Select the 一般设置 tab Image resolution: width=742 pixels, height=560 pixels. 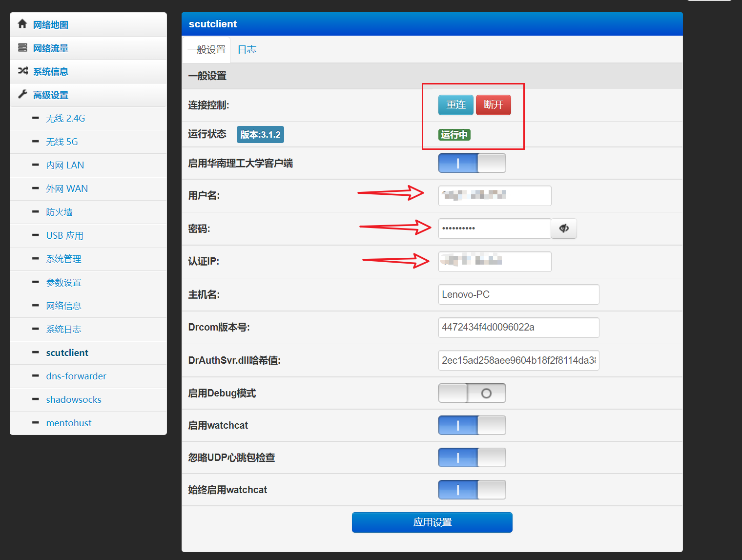point(206,49)
